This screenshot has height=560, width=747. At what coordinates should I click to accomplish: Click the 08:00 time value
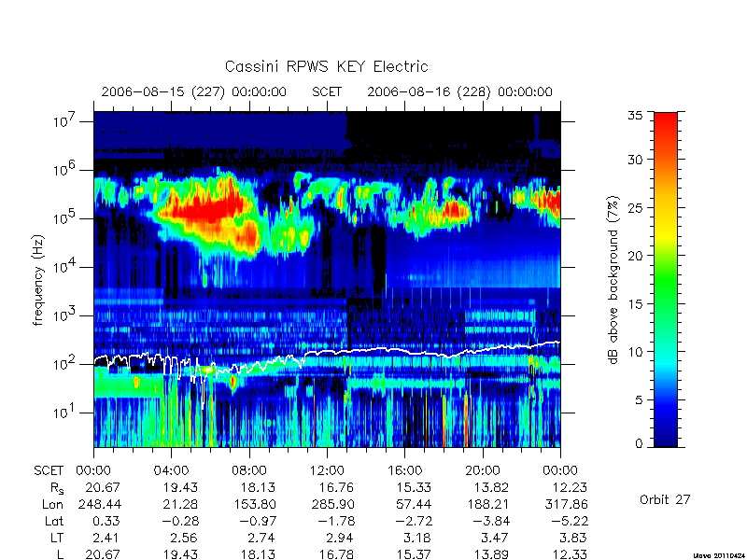[x=249, y=471]
